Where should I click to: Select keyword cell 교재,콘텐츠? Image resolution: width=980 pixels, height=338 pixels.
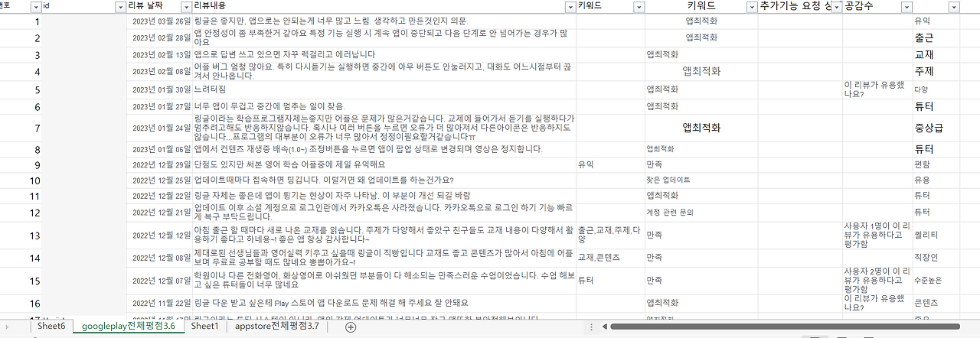coord(610,258)
